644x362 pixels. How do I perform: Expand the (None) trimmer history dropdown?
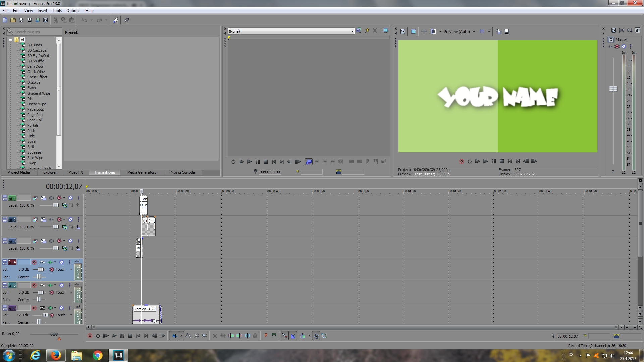coord(352,31)
